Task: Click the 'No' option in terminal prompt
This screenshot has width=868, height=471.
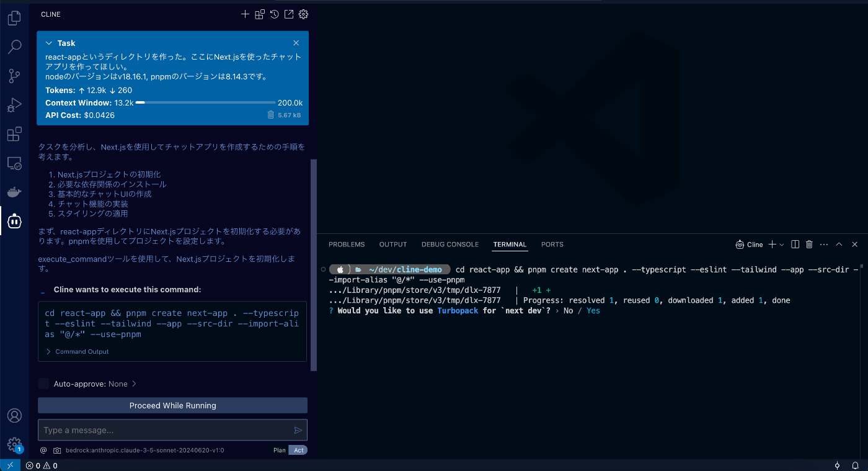Action: (x=569, y=310)
